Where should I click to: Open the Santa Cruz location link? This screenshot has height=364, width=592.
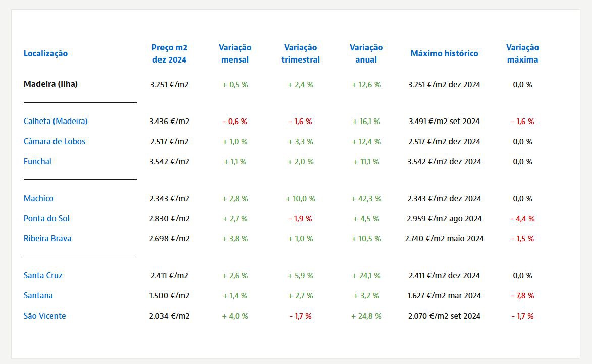pyautogui.click(x=43, y=276)
